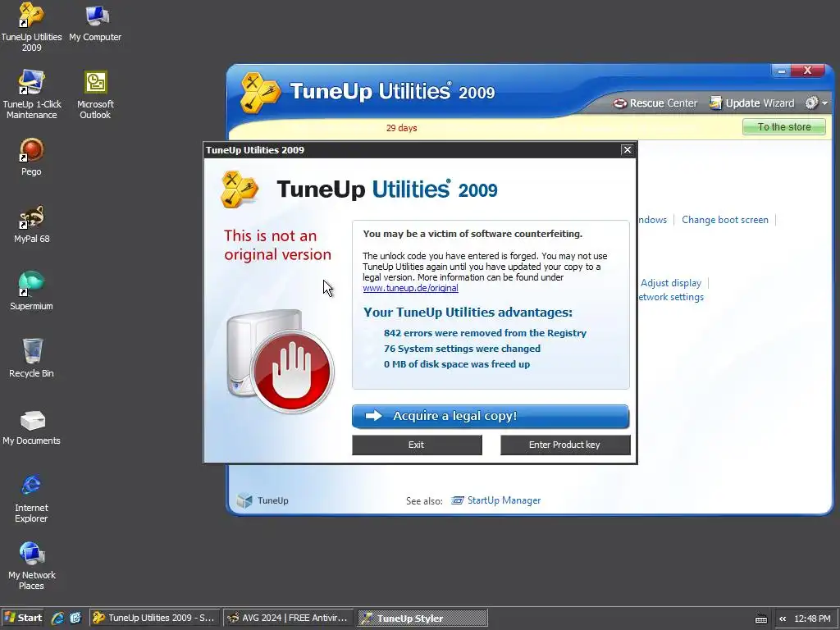This screenshot has height=630, width=840.
Task: Launch the Pego desktop shortcut
Action: pyautogui.click(x=31, y=157)
